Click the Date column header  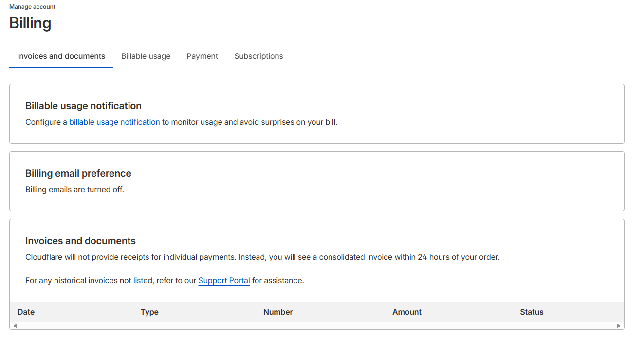coord(26,312)
